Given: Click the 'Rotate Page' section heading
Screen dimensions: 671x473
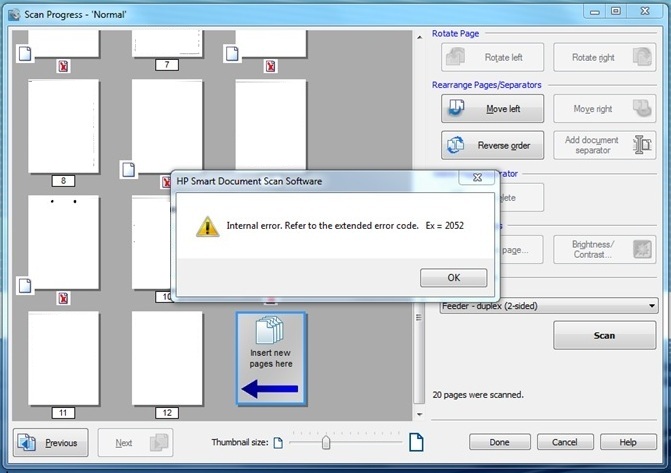Looking at the screenshot, I should click(x=455, y=33).
